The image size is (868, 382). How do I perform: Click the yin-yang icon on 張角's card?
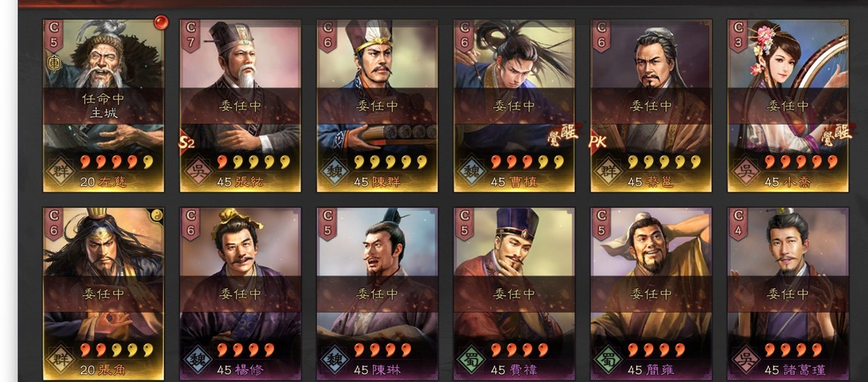click(157, 215)
